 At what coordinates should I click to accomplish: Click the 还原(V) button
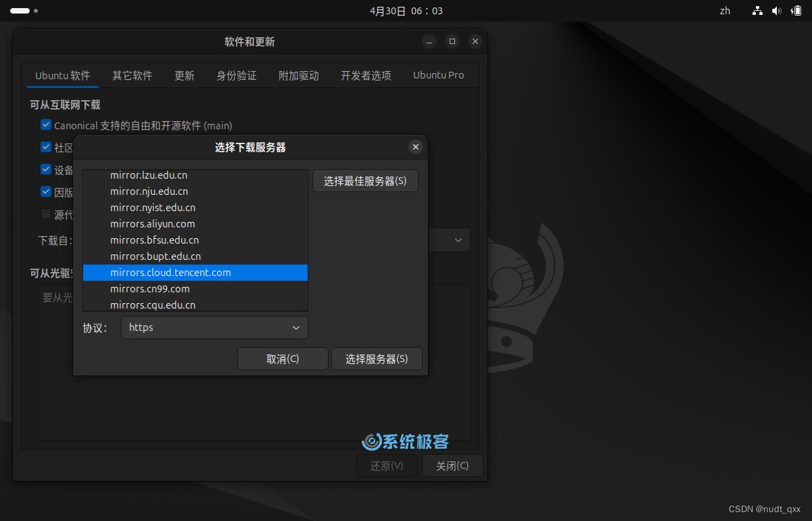(387, 466)
